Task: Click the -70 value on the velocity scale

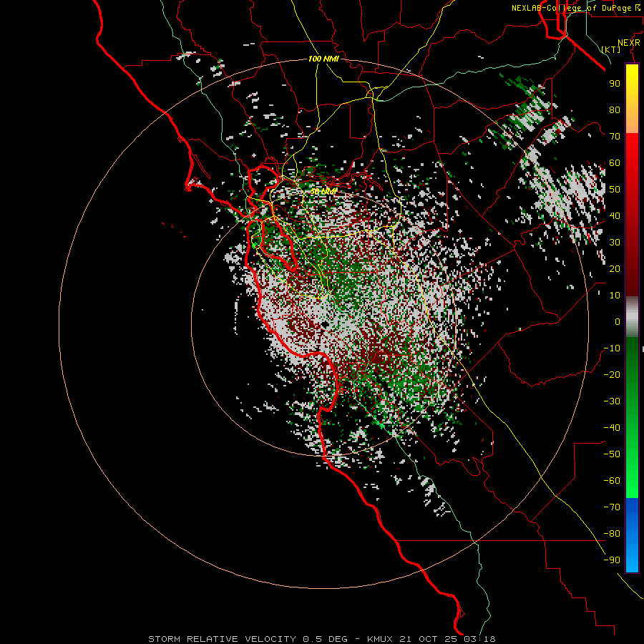Action: [x=612, y=507]
